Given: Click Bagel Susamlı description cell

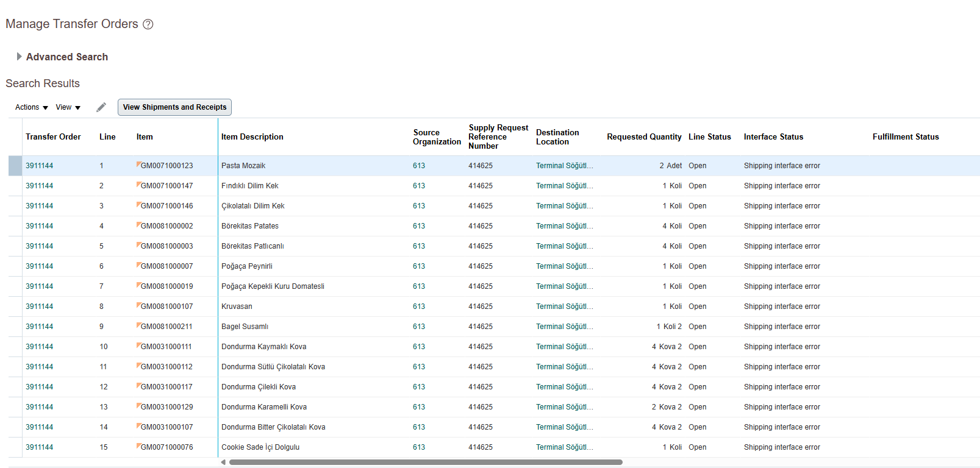Looking at the screenshot, I should coord(245,327).
